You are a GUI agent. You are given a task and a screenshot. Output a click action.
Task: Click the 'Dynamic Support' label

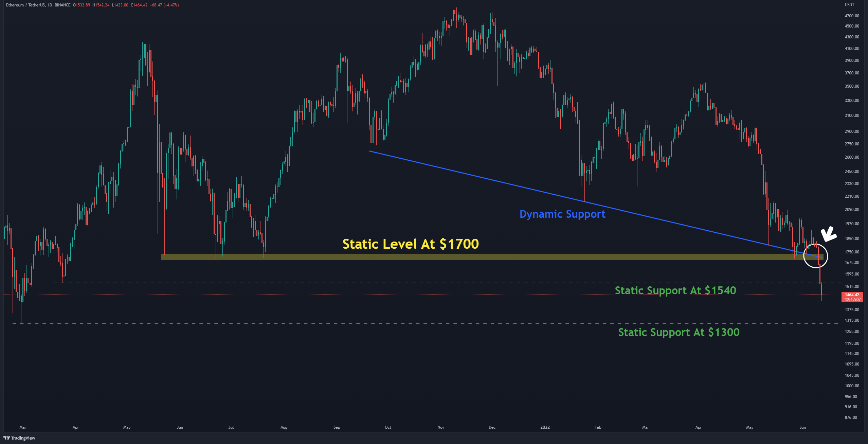pos(562,214)
